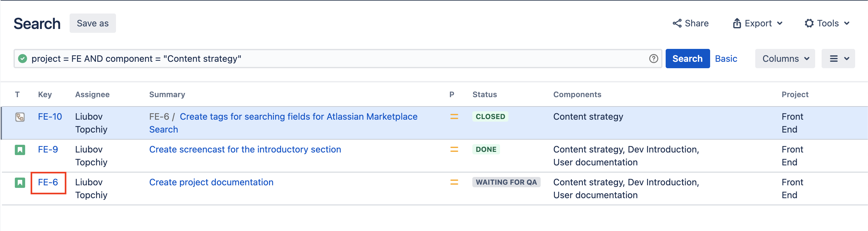Click the story type icon beside FE-9

[20, 149]
